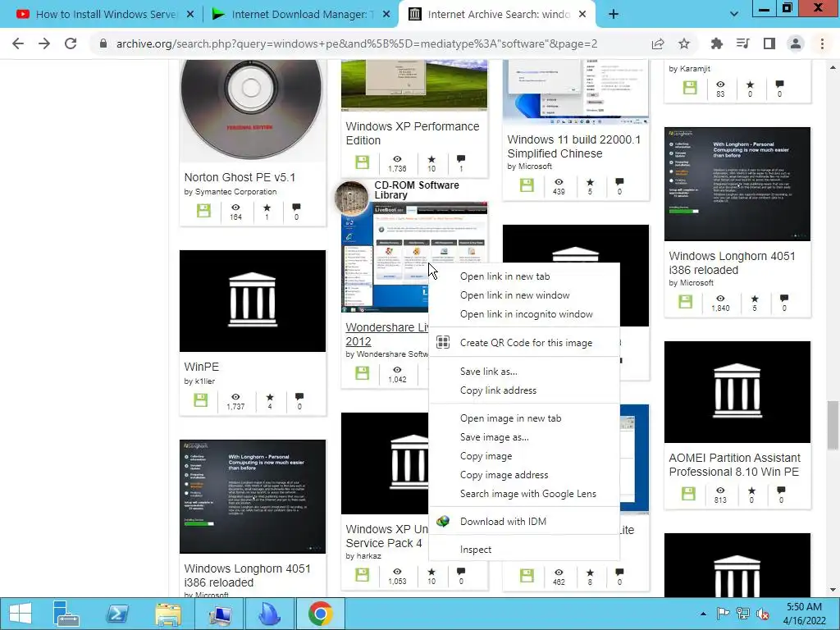Click the page vertical scrollbar thumb
The height and width of the screenshot is (630, 840).
(833, 426)
